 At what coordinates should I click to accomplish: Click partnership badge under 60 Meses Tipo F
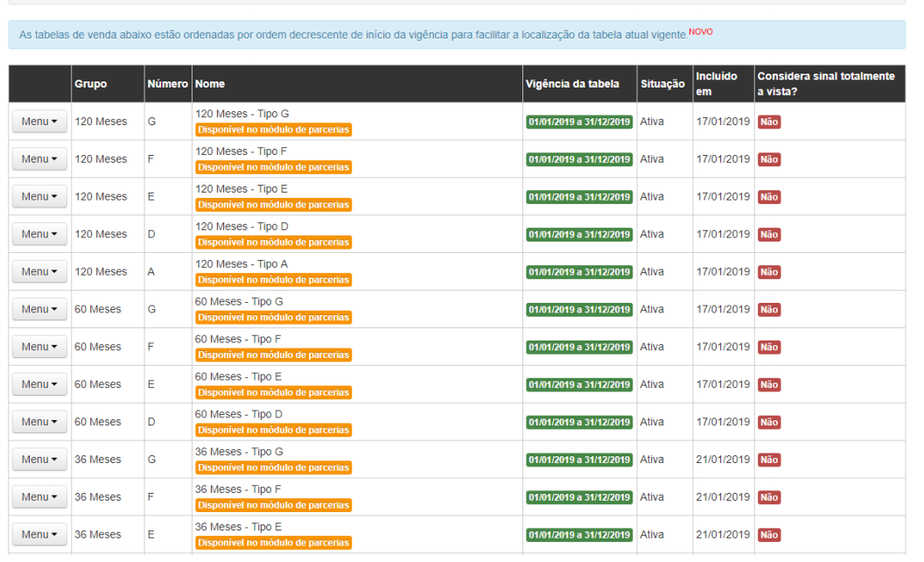273,355
